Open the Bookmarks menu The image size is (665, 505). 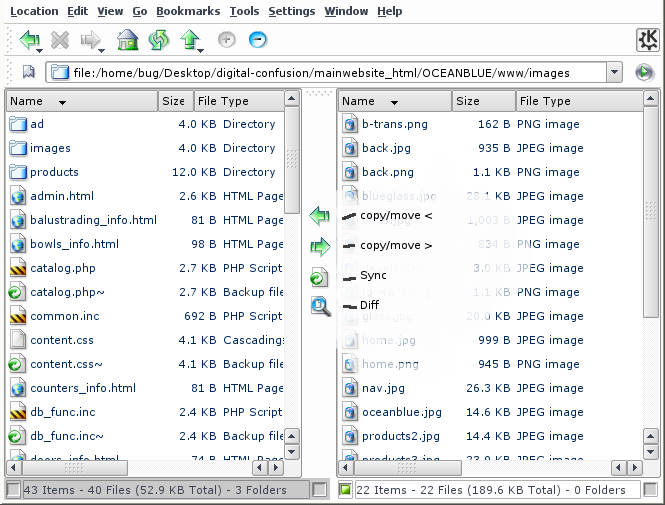point(188,11)
